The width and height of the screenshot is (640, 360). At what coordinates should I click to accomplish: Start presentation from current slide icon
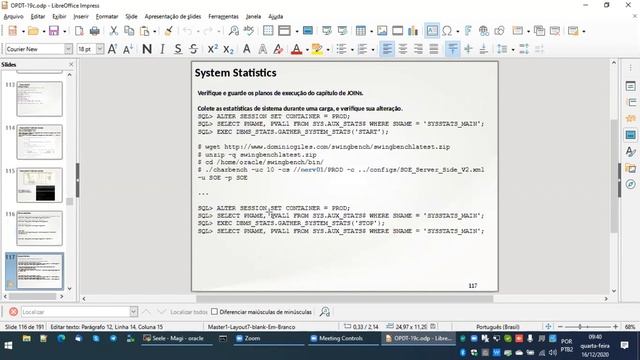tap(342, 31)
